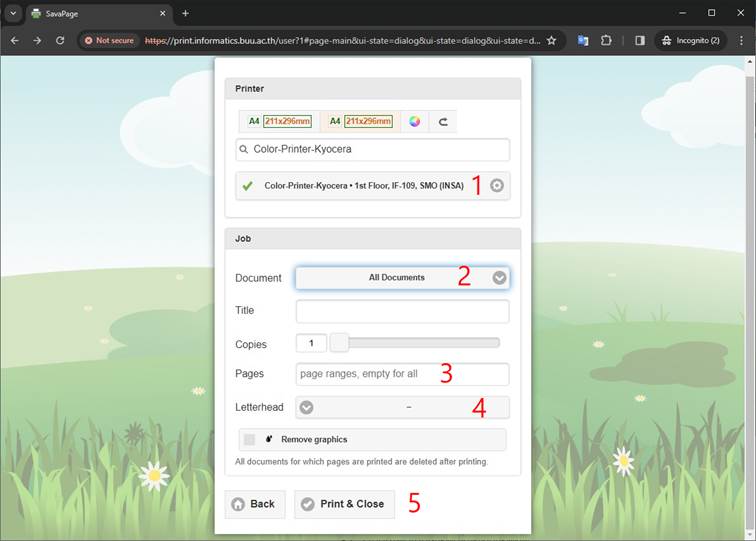Viewport: 756px width, 541px height.
Task: Select the Color-Printer-Kyocera printer entry
Action: click(360, 185)
